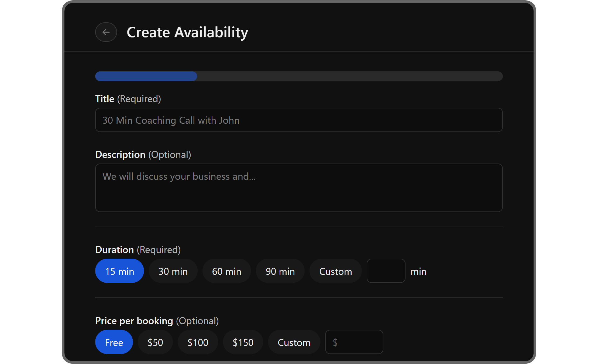Choose the $50 price option
598x364 pixels.
155,342
